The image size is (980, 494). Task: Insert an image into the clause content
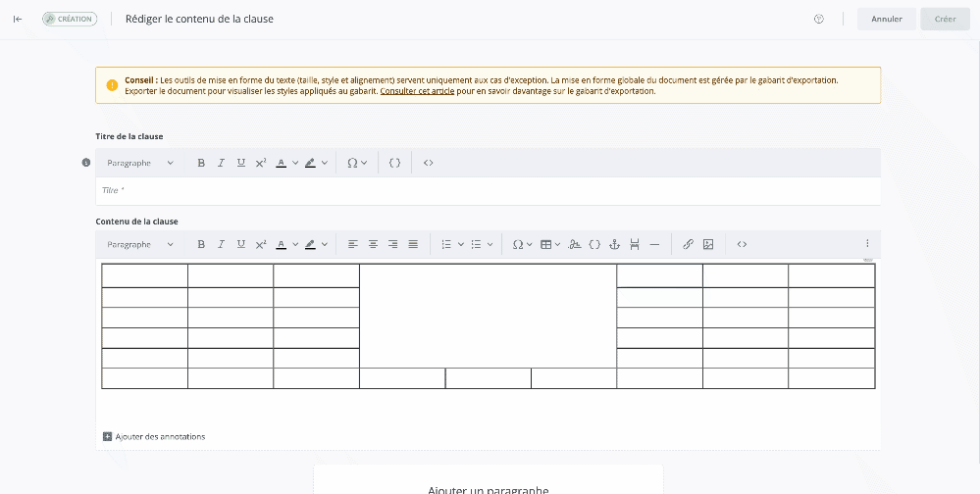pos(708,244)
